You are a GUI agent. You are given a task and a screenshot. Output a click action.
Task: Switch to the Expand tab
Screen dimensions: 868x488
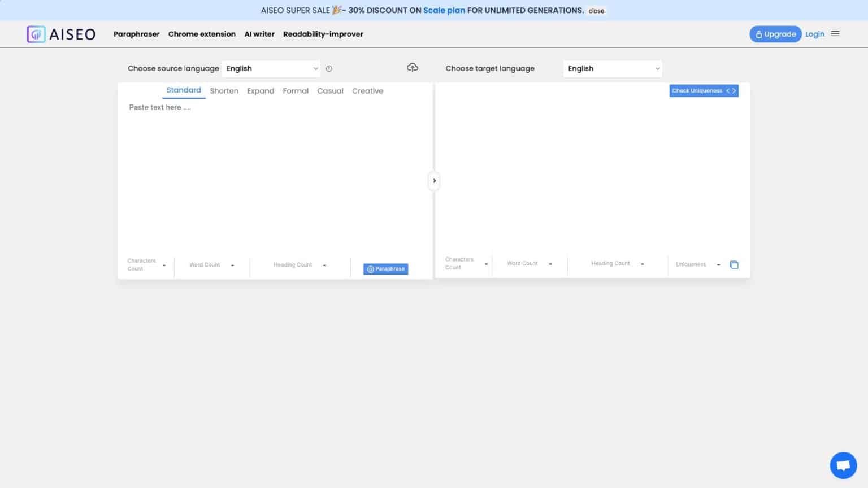(x=261, y=91)
